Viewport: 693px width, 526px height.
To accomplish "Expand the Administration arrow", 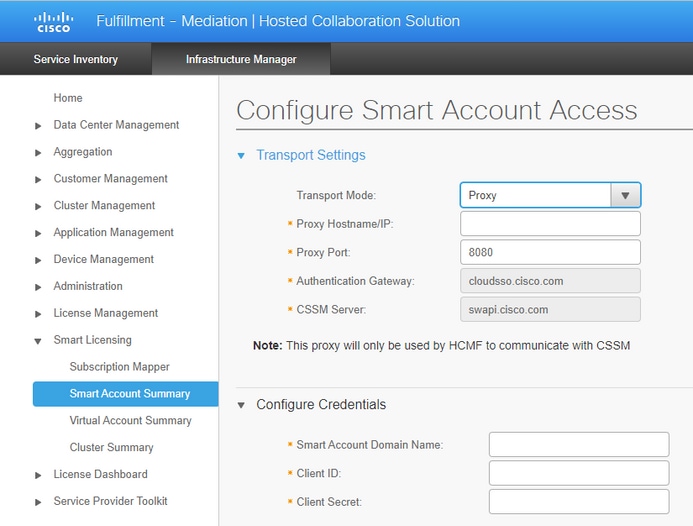I will [38, 287].
